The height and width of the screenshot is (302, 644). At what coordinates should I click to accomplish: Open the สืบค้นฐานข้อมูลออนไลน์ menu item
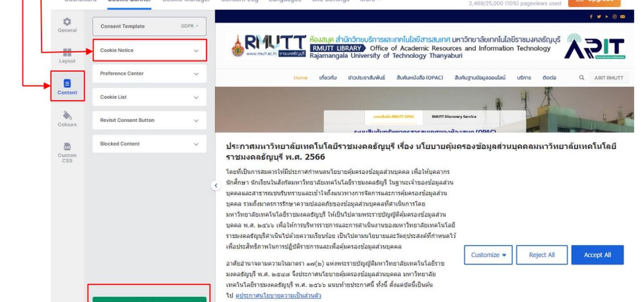(480, 78)
